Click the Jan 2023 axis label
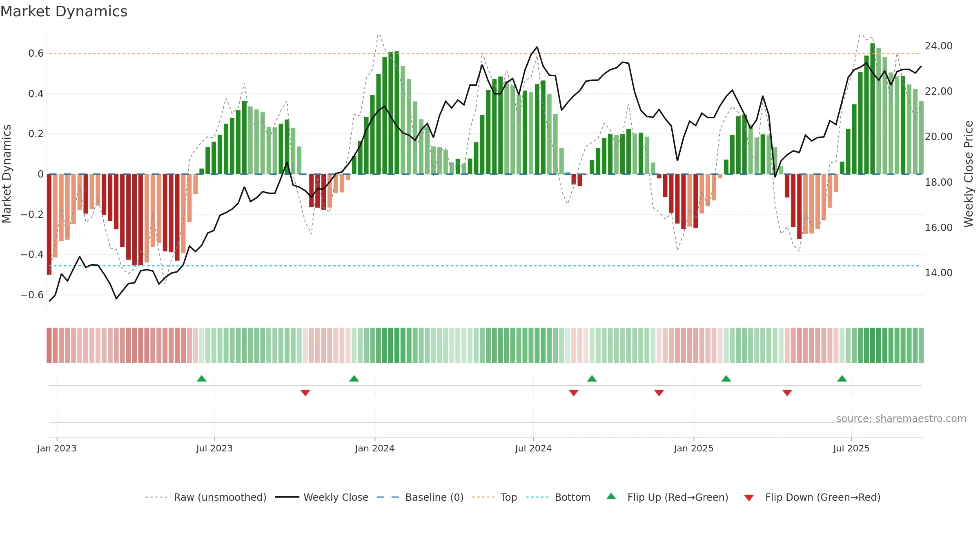 pos(57,448)
